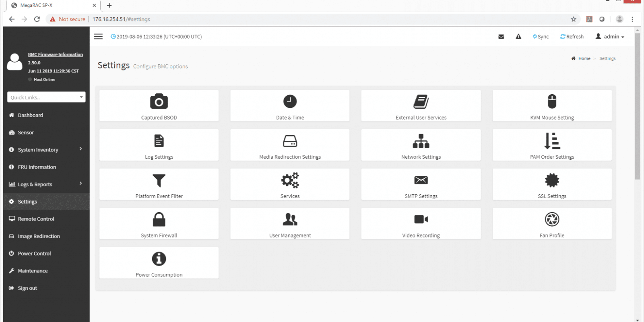Open Services gears icon
The width and height of the screenshot is (644, 322).
(x=290, y=180)
